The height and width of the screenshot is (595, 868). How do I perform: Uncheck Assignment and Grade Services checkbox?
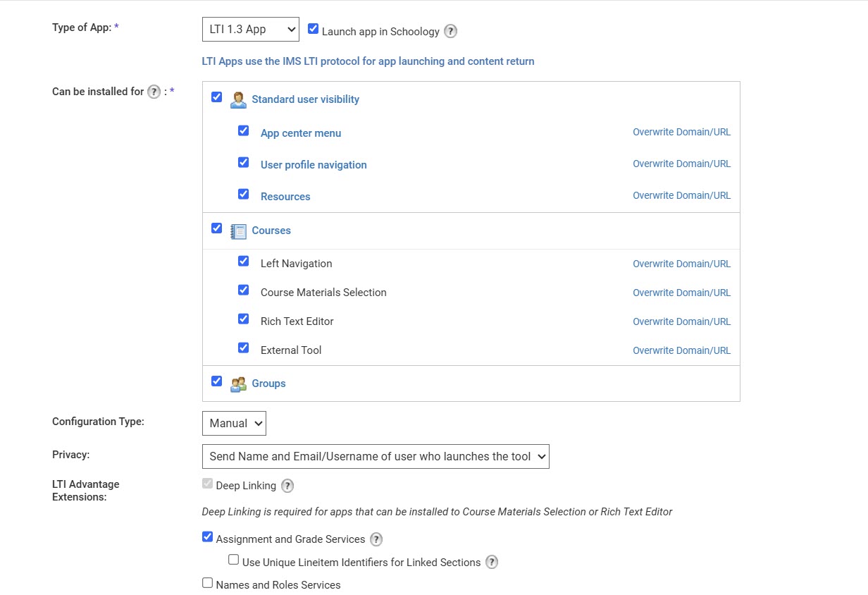point(207,536)
